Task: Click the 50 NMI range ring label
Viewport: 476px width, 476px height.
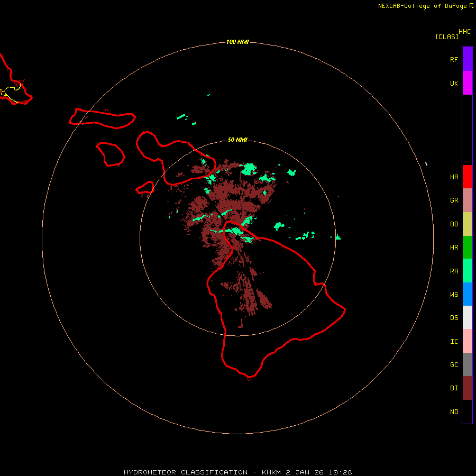Action: (237, 140)
